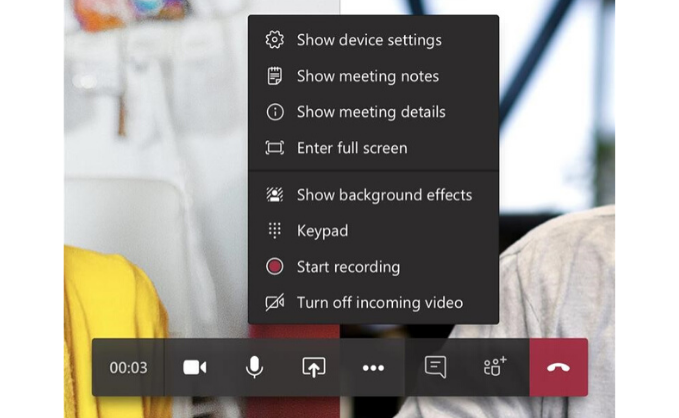This screenshot has height=418, width=679.
Task: Click the red record circle icon
Action: (275, 266)
